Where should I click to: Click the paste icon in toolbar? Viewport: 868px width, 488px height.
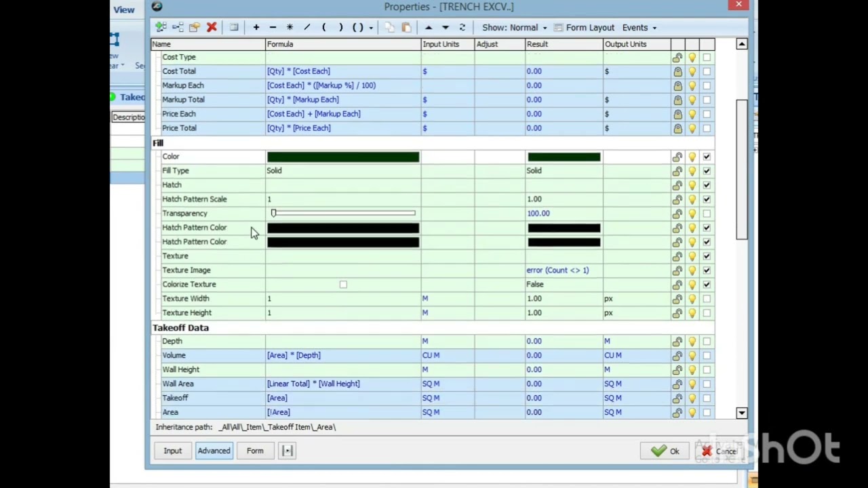point(406,28)
